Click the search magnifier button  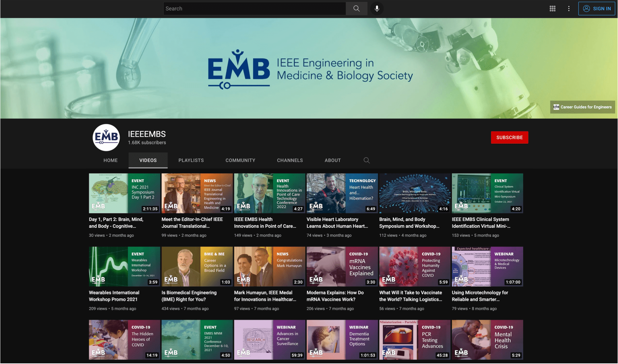(x=356, y=9)
